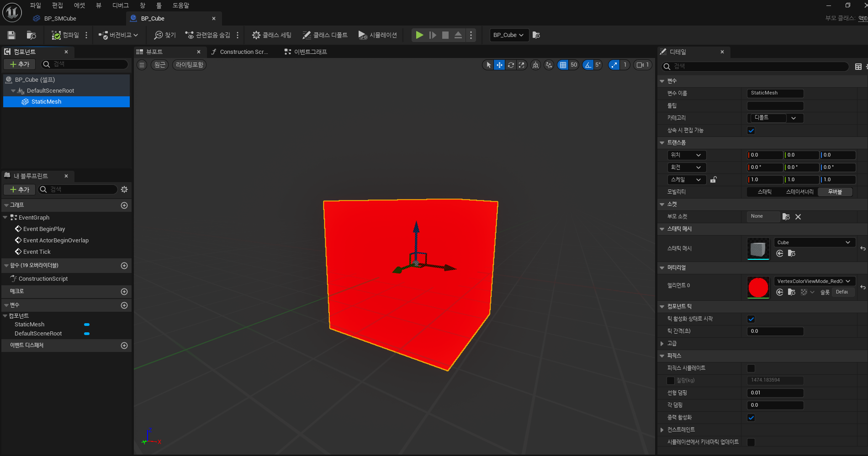Activate the translate gizmo tool
The height and width of the screenshot is (456, 868).
click(499, 65)
